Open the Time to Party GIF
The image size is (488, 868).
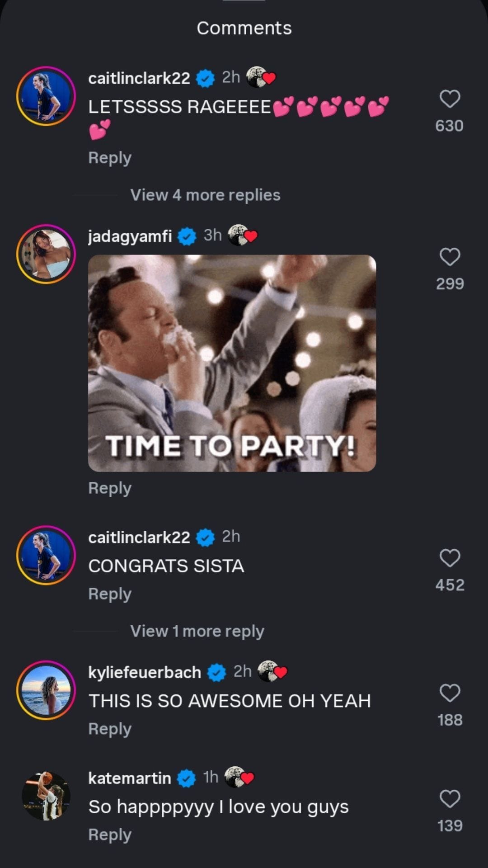232,363
